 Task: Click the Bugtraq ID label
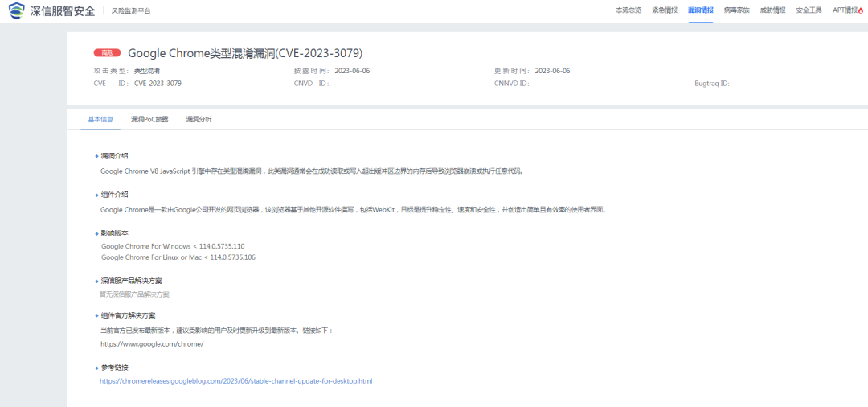tap(712, 84)
